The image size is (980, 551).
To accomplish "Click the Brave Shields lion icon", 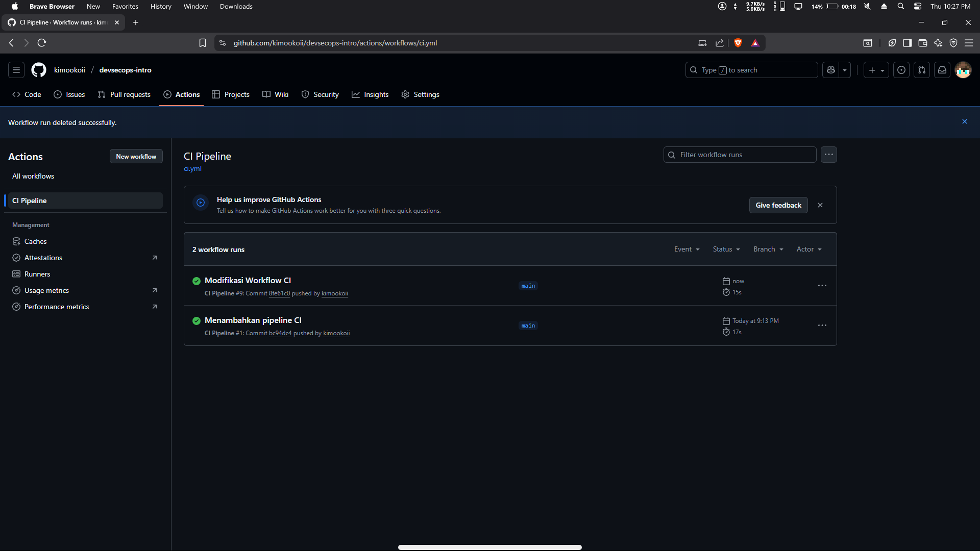I will point(738,43).
